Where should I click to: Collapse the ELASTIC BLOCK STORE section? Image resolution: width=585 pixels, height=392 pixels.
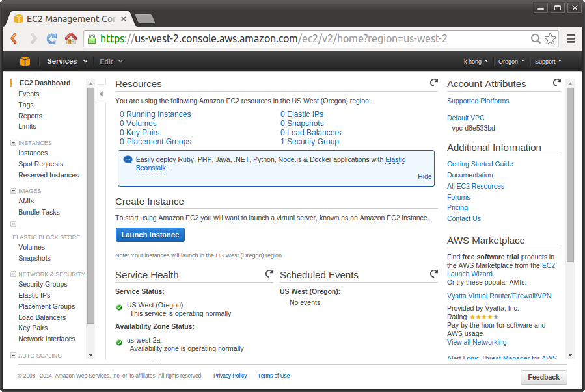tap(14, 224)
